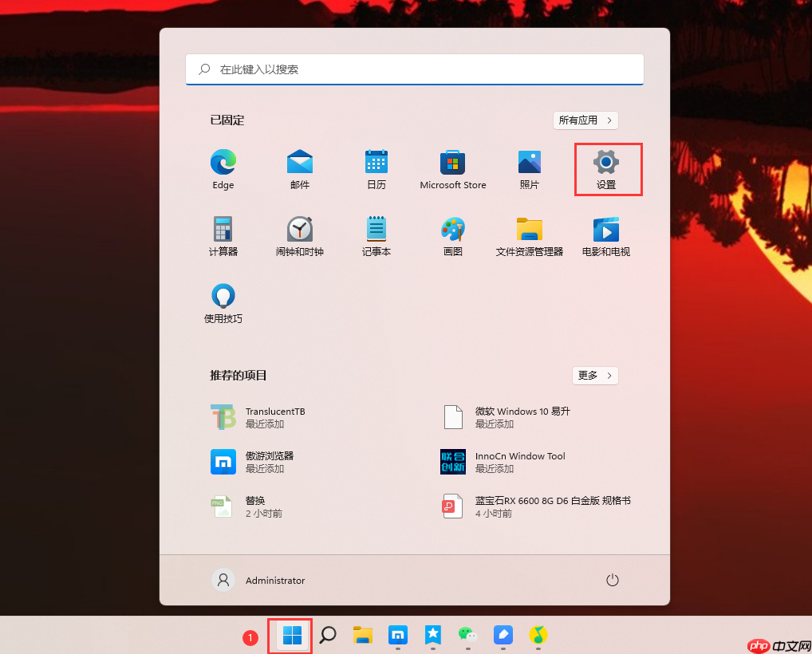Click the search input field
Viewport: 812px width, 654px height.
[x=414, y=69]
